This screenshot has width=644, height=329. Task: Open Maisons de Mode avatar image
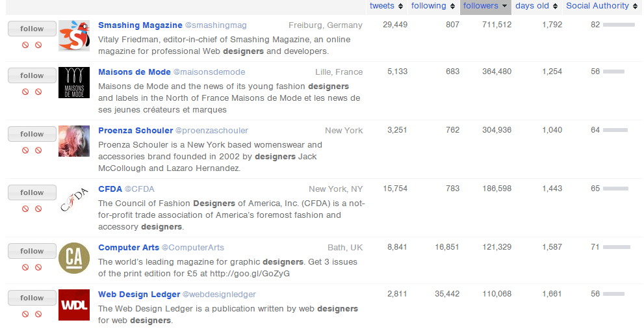[x=74, y=83]
